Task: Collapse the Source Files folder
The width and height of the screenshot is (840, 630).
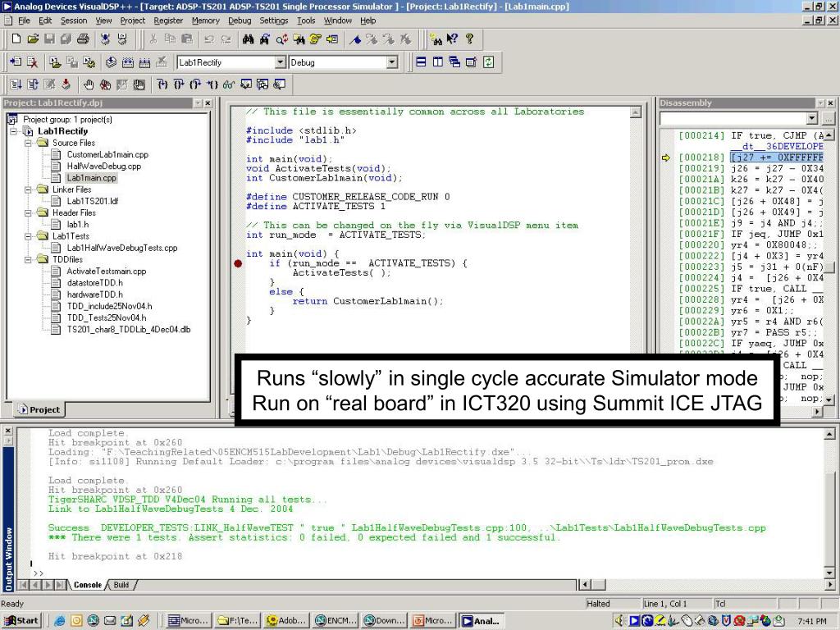Action: 29,143
